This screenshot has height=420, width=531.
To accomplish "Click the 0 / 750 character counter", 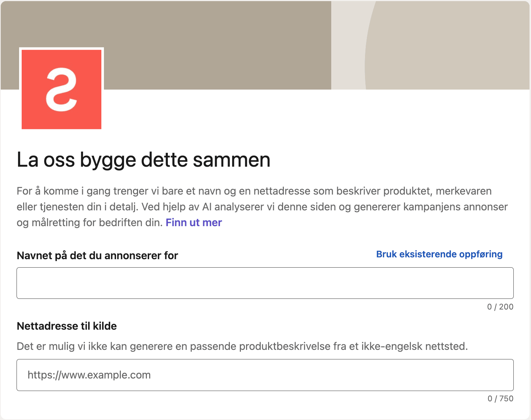I will [500, 399].
